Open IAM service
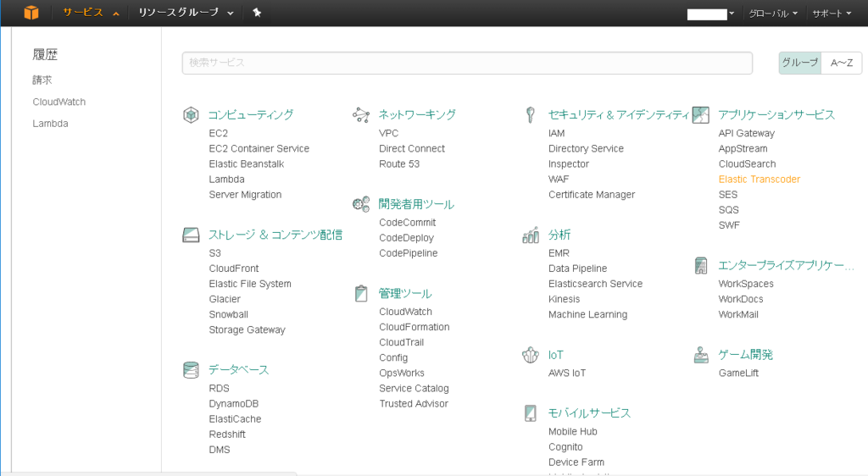Screen dimensions: 868x476 pos(557,133)
